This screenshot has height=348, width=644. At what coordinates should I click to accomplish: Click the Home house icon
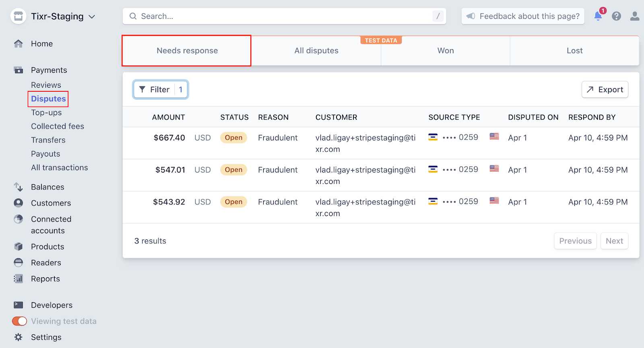pyautogui.click(x=18, y=43)
